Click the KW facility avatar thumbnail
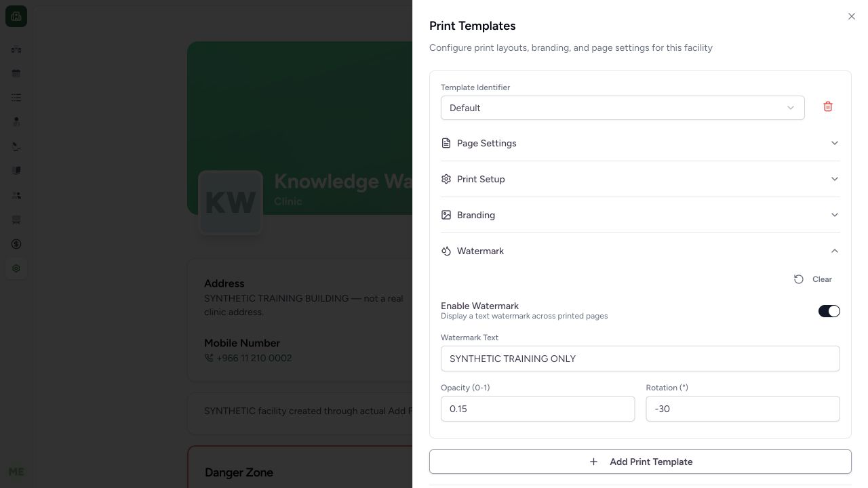This screenshot has width=868, height=488. [231, 203]
